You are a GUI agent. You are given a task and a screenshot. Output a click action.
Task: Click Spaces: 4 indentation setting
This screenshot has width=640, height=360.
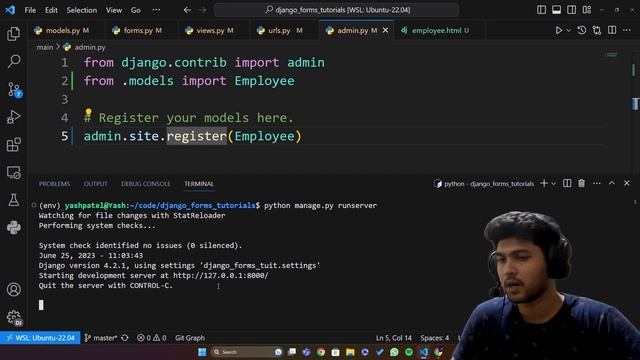pos(435,338)
